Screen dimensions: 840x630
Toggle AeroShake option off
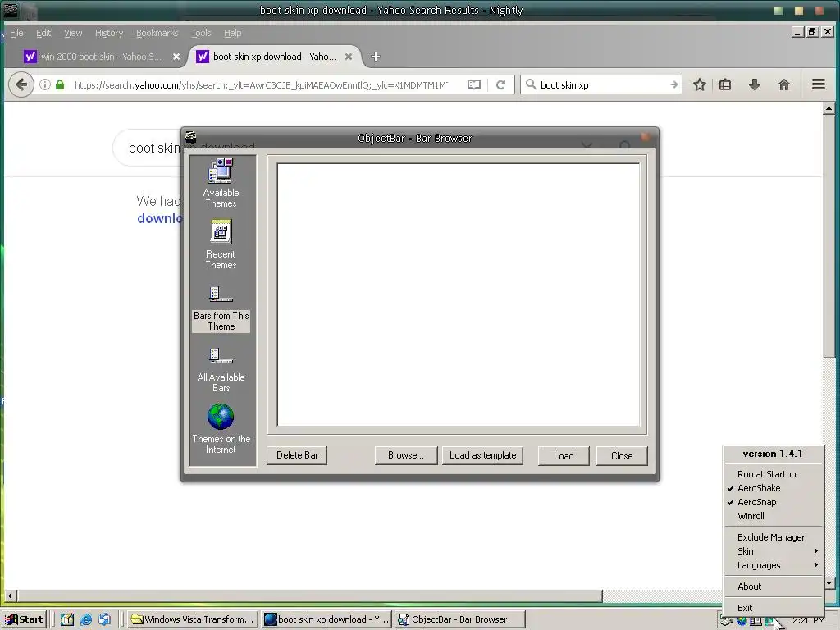(773, 488)
